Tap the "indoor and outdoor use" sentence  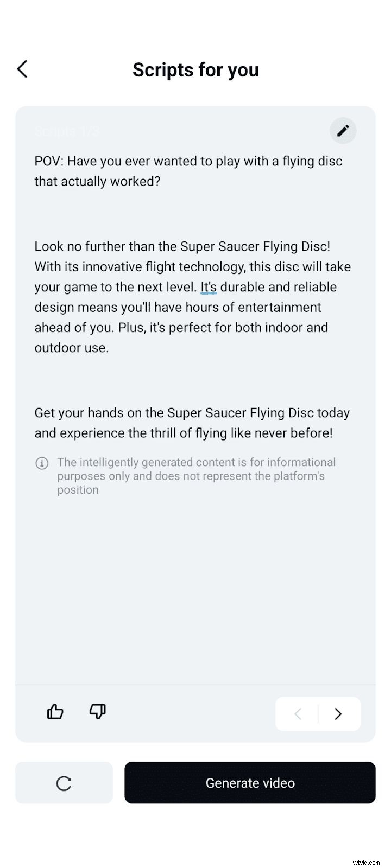pyautogui.click(x=181, y=337)
